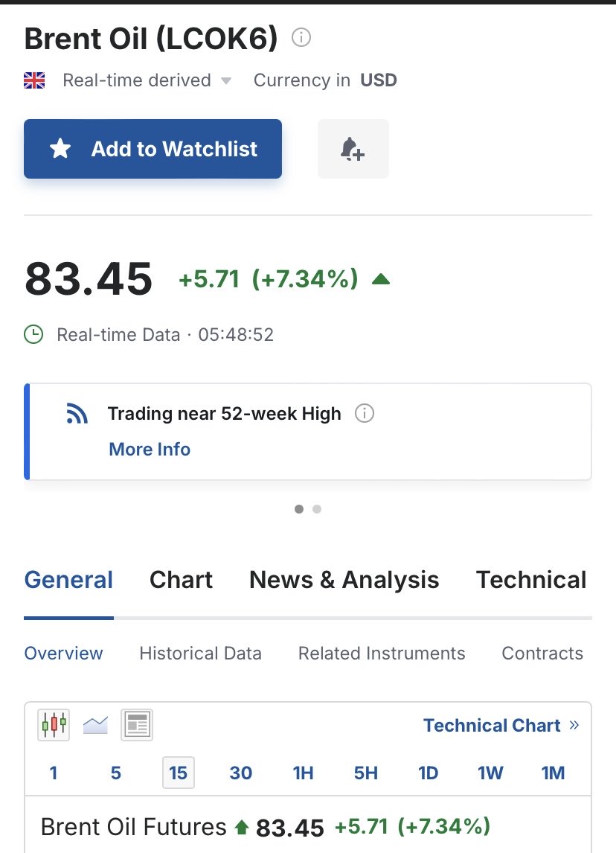Click the green up triangle after +7.34%
The image size is (616, 853).
click(381, 280)
